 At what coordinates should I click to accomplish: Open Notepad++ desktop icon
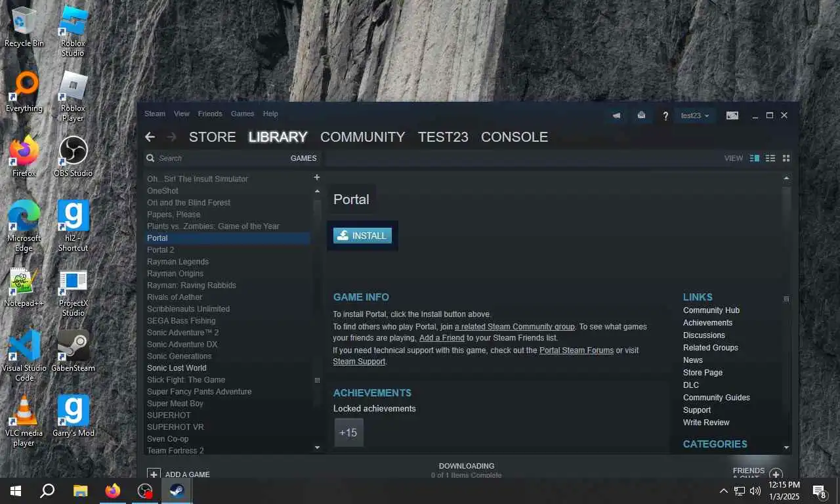(24, 287)
